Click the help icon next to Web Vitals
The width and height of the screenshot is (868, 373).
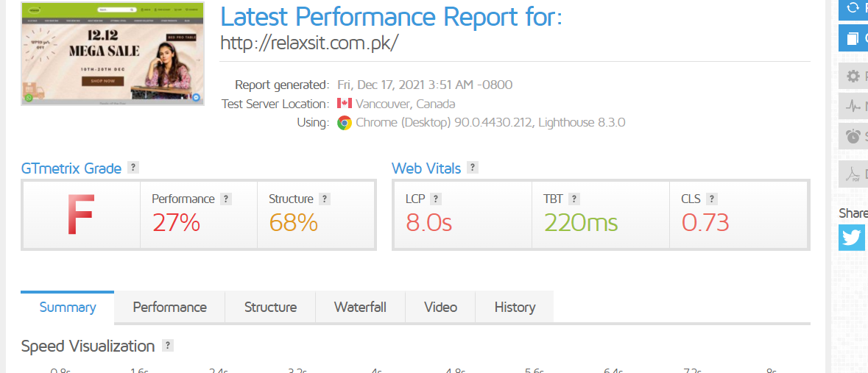[x=473, y=168]
